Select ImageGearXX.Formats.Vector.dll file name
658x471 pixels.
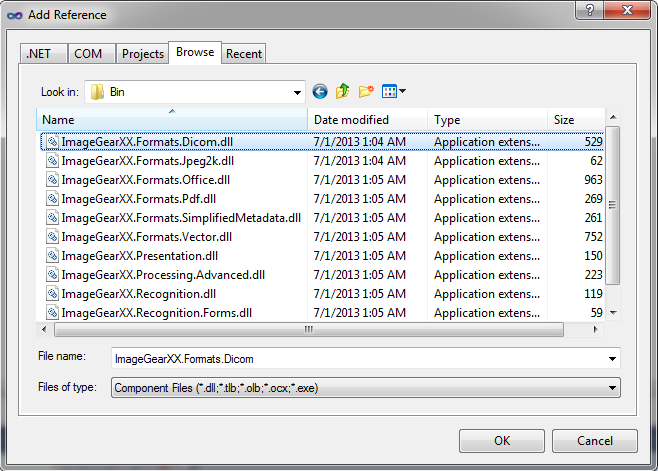[146, 237]
